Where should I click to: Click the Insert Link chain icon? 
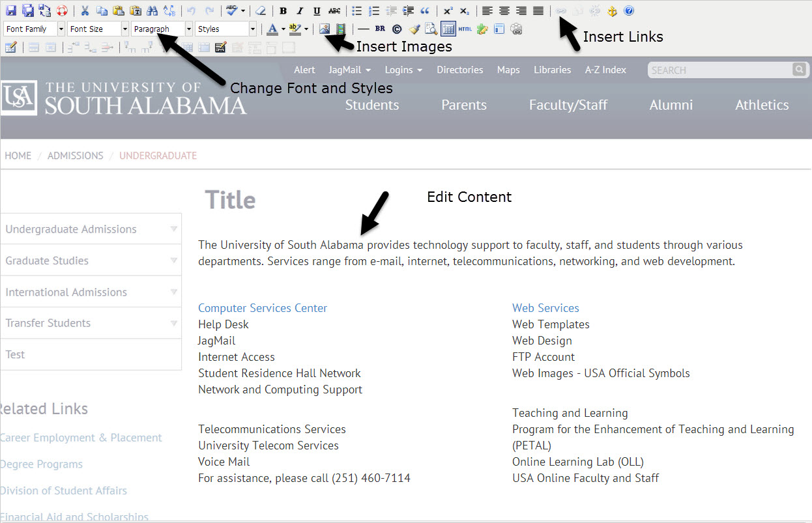click(561, 10)
